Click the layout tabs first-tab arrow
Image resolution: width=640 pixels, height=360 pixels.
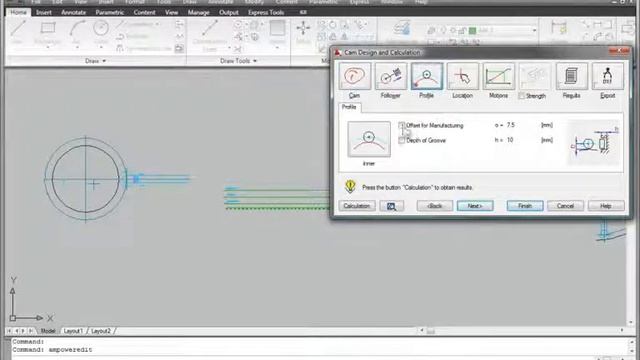point(9,331)
